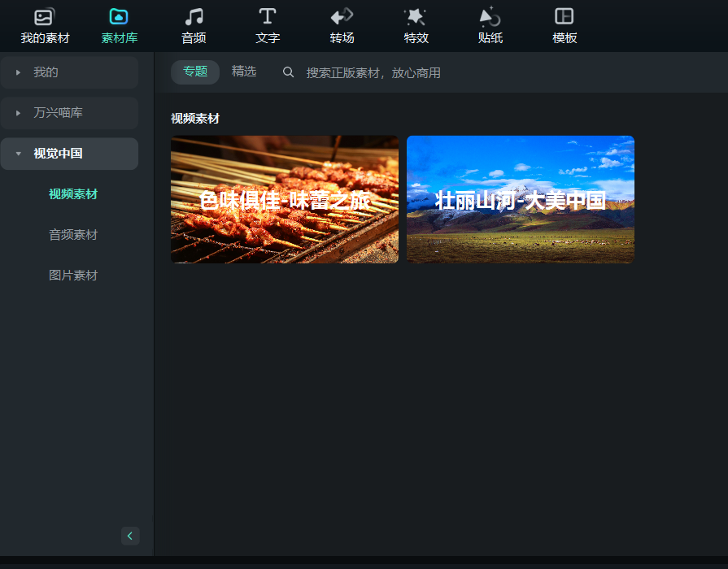The height and width of the screenshot is (569, 728).
Task: Open the 模板 templates icon
Action: 565,17
